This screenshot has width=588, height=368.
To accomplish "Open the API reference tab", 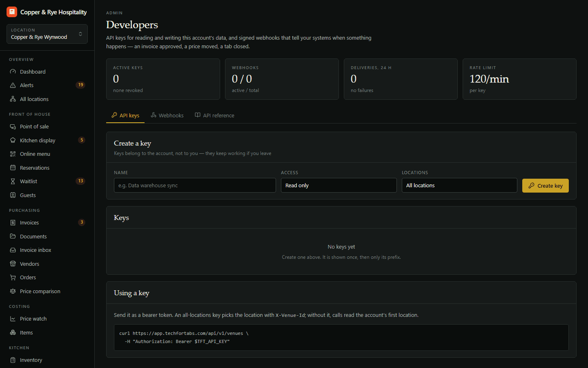I will pos(214,116).
